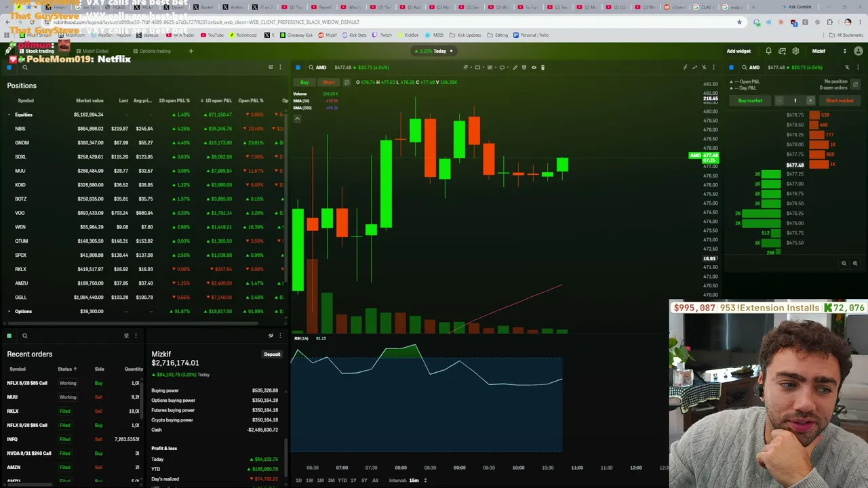Screen dimensions: 868x488
Task: Click the cancel-orders icon on the chart
Action: click(347, 83)
